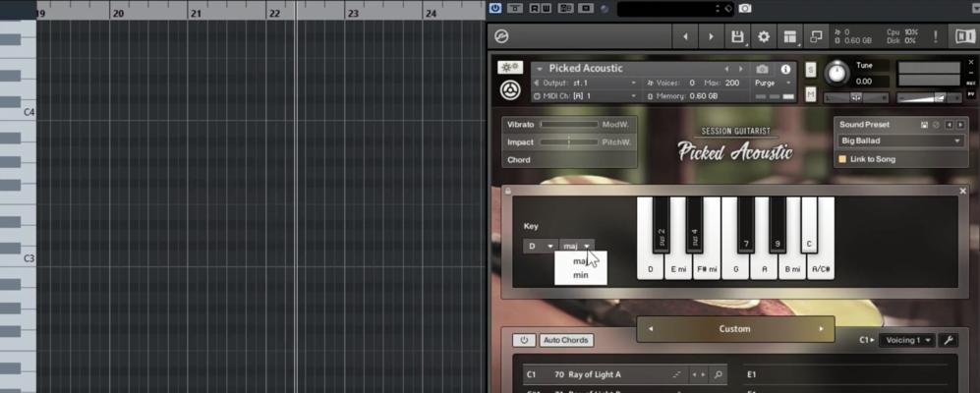Open the key root D dropdown

click(x=540, y=247)
